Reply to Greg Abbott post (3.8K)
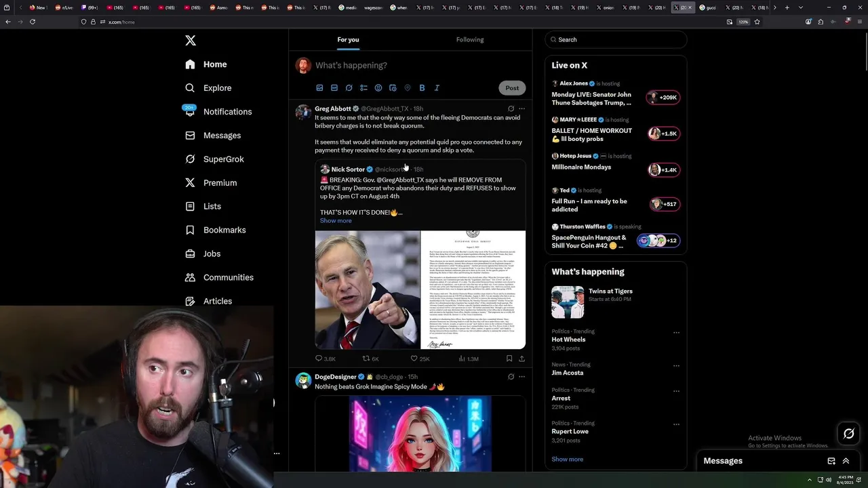The height and width of the screenshot is (488, 868). [x=325, y=359]
